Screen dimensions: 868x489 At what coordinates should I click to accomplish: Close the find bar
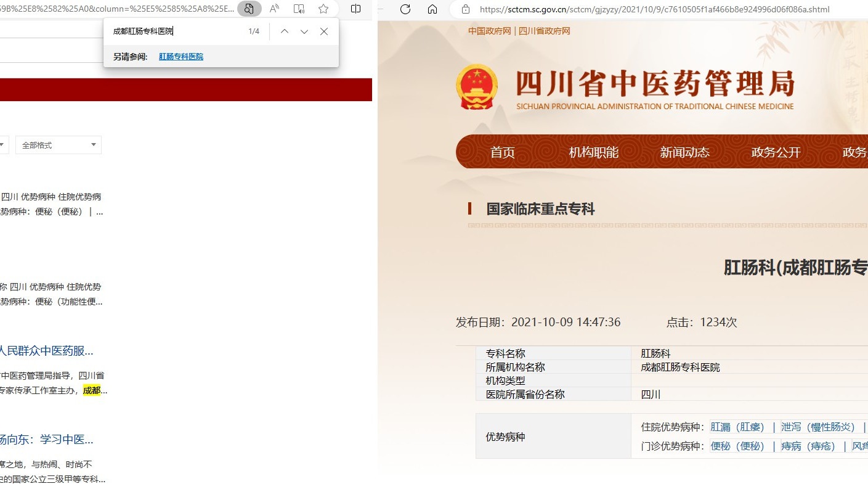(x=324, y=31)
